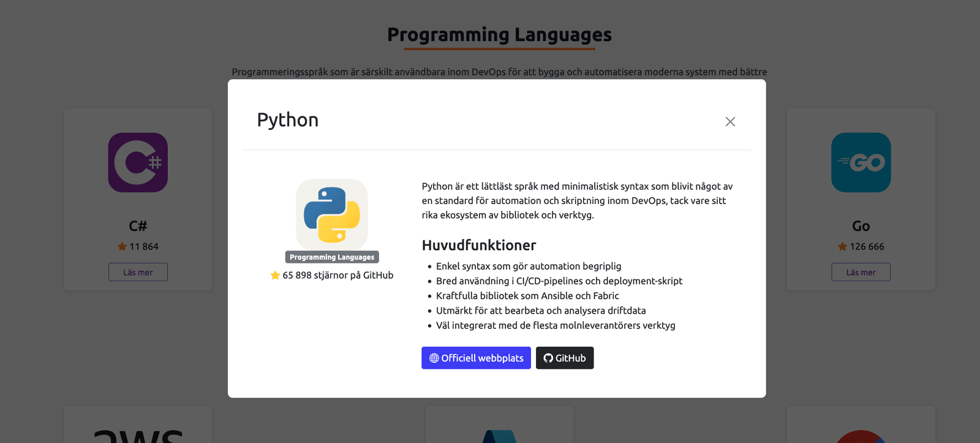Click the Go card title

(861, 226)
